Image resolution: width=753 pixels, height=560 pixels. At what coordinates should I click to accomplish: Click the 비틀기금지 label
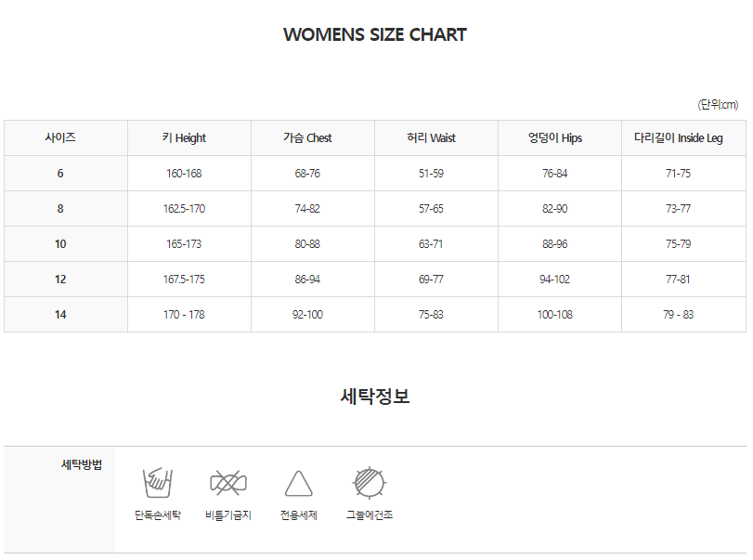[x=228, y=515]
